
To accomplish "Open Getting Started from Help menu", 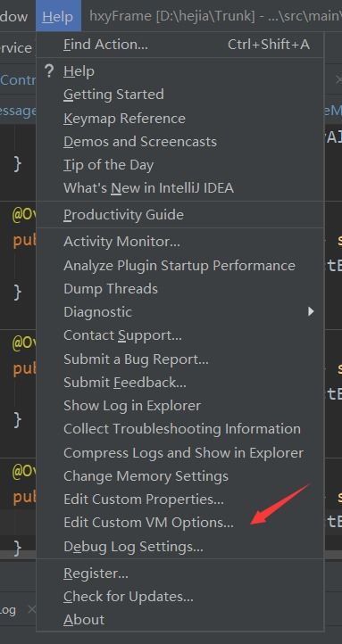I will tap(114, 95).
